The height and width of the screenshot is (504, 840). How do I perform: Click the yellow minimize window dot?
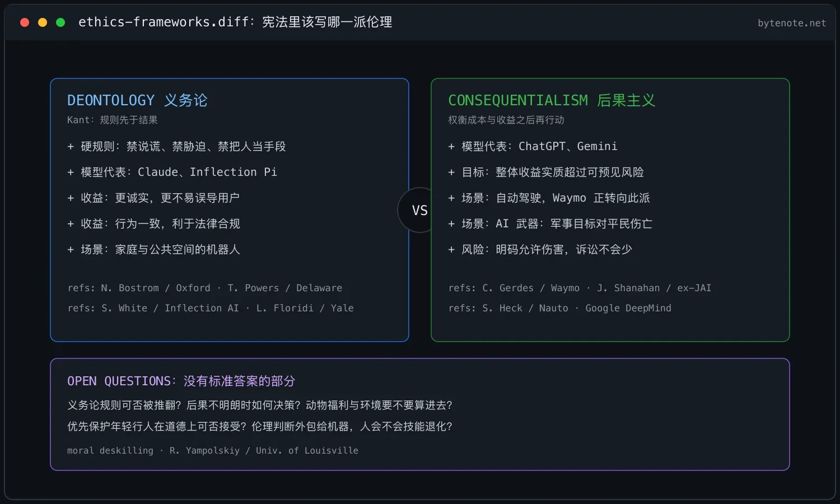pyautogui.click(x=43, y=22)
